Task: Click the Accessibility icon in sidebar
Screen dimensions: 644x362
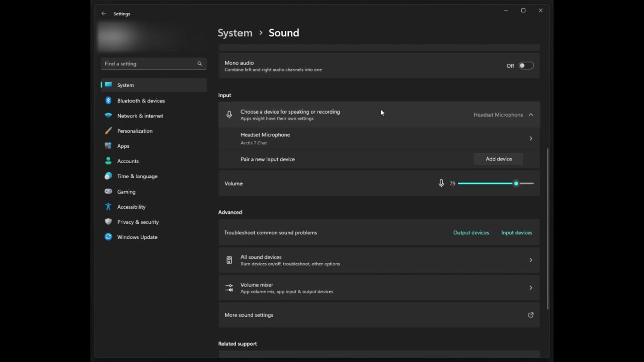Action: point(108,207)
